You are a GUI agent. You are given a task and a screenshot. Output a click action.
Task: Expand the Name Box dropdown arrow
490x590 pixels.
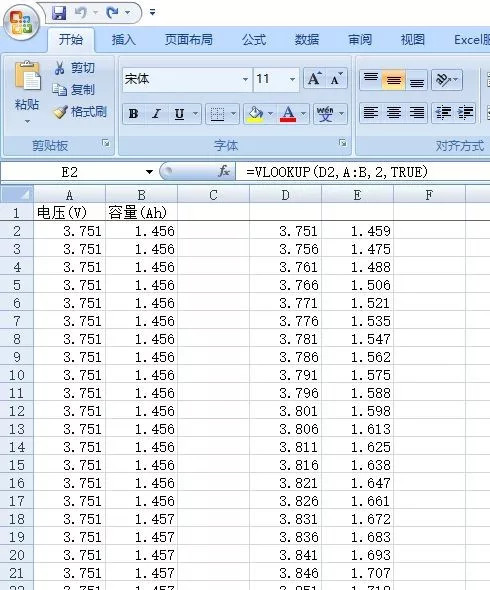(149, 172)
